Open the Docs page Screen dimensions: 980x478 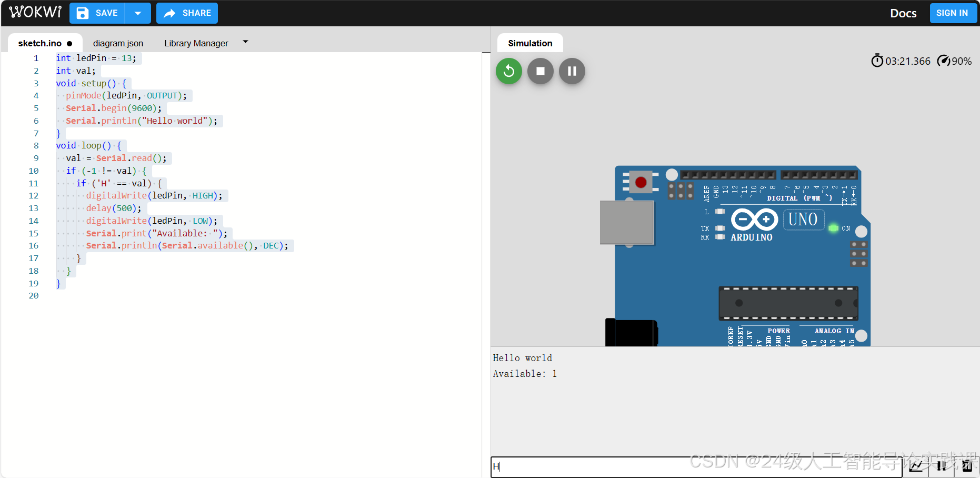[903, 13]
